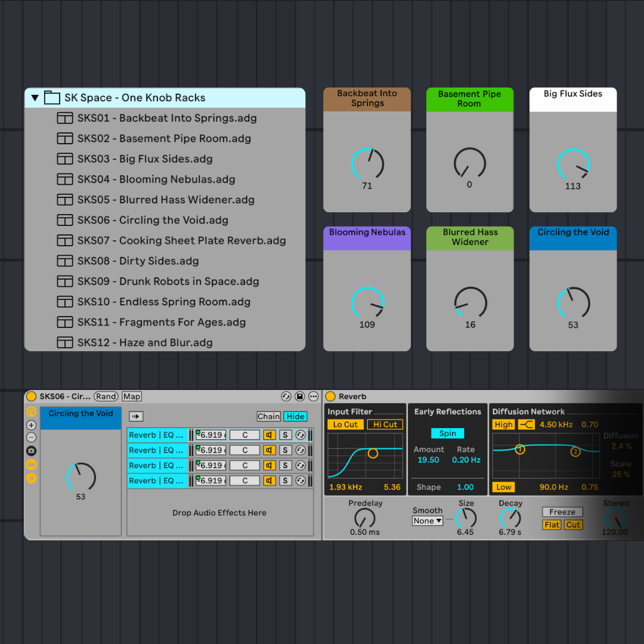This screenshot has height=644, width=644.
Task: Click the save preset disk icon on the rack
Action: pos(300,397)
